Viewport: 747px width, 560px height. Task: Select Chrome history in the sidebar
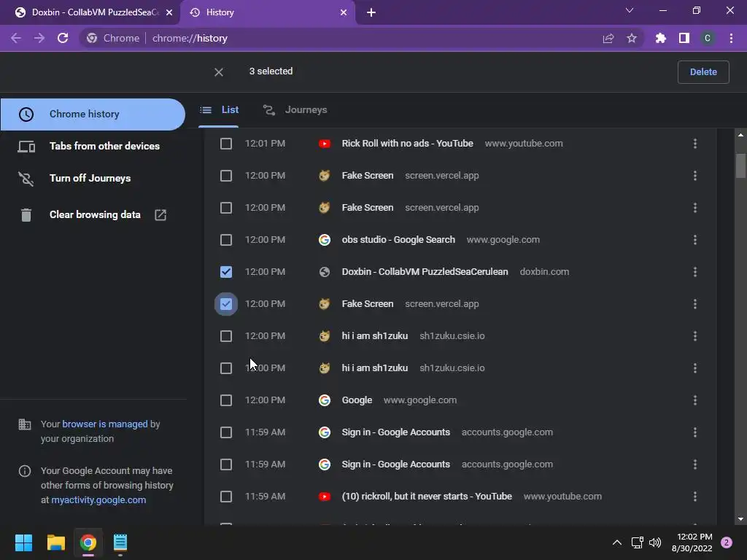click(x=93, y=114)
